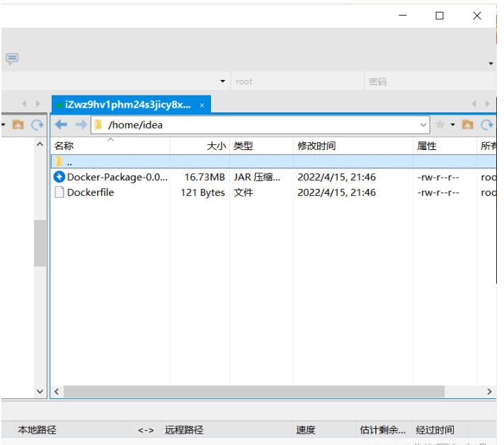Refresh the remote /home/idea listing
Screen dimensions: 504x445
(486, 125)
